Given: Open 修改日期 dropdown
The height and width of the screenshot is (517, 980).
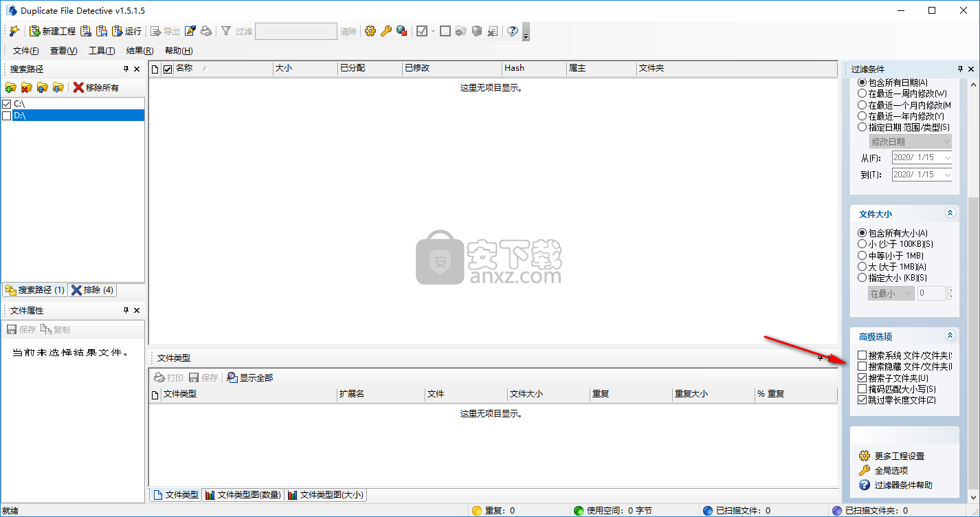Looking at the screenshot, I should (911, 142).
